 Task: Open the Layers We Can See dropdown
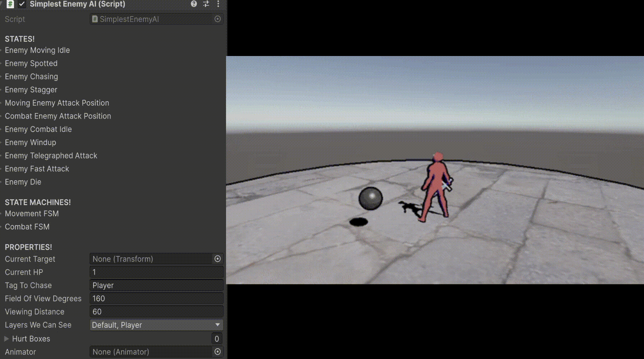pyautogui.click(x=156, y=325)
